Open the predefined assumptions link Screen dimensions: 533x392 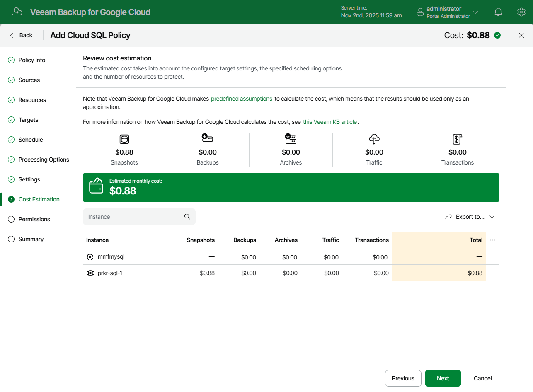[242, 99]
